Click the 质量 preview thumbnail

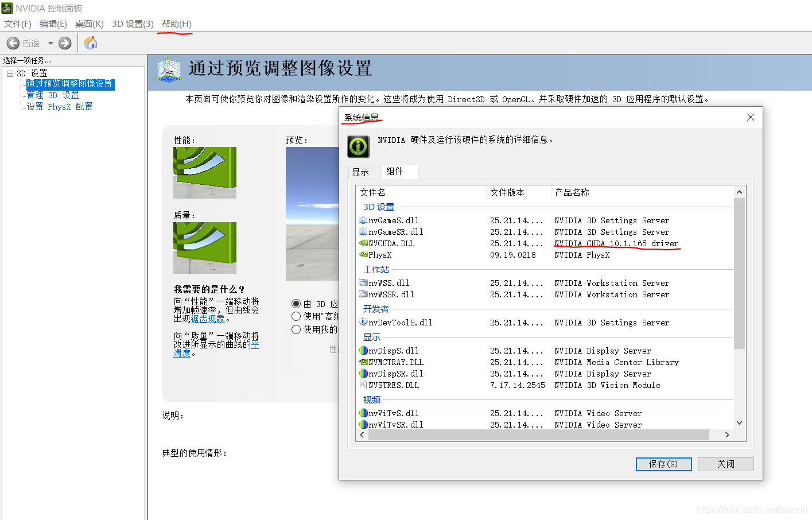pos(205,248)
